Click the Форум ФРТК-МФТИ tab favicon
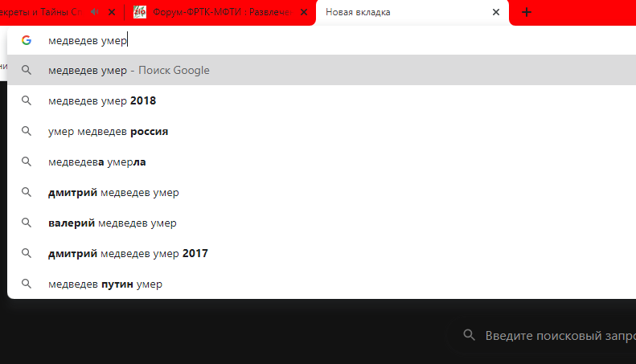 tap(140, 12)
